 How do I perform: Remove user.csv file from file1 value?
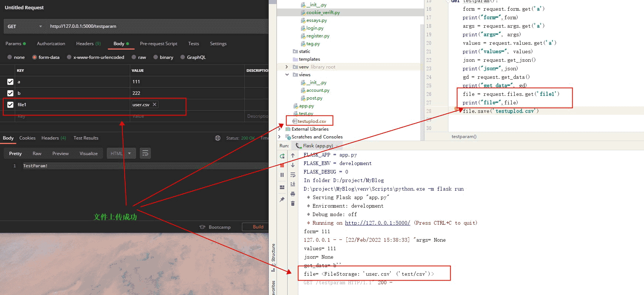coord(155,104)
